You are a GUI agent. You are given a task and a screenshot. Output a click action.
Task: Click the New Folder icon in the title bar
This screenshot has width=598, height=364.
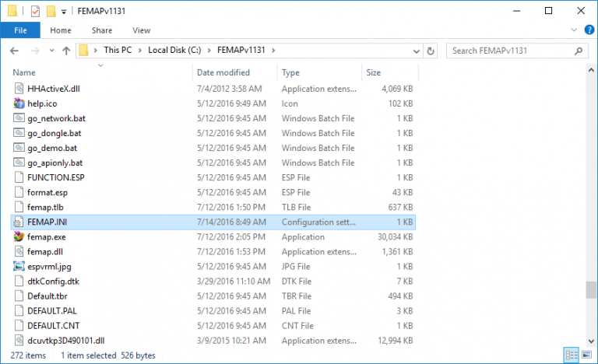click(51, 12)
